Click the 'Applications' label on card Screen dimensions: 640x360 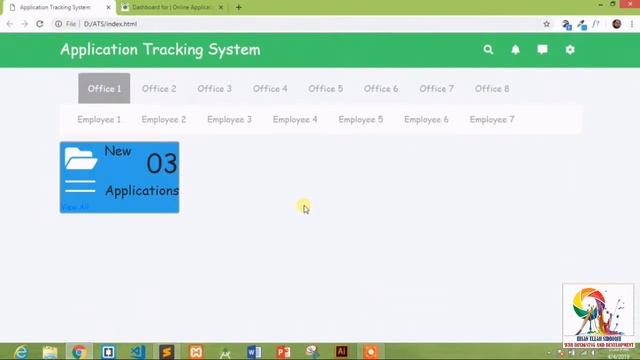pyautogui.click(x=142, y=191)
